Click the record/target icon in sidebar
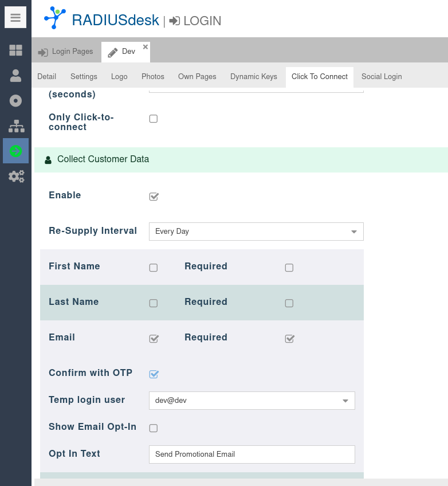This screenshot has width=448, height=486. (15, 100)
